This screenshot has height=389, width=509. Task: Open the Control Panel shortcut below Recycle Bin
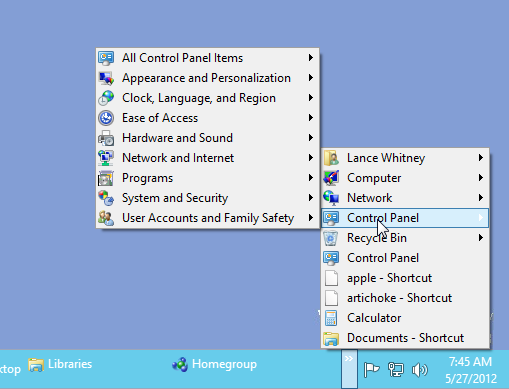click(405, 258)
